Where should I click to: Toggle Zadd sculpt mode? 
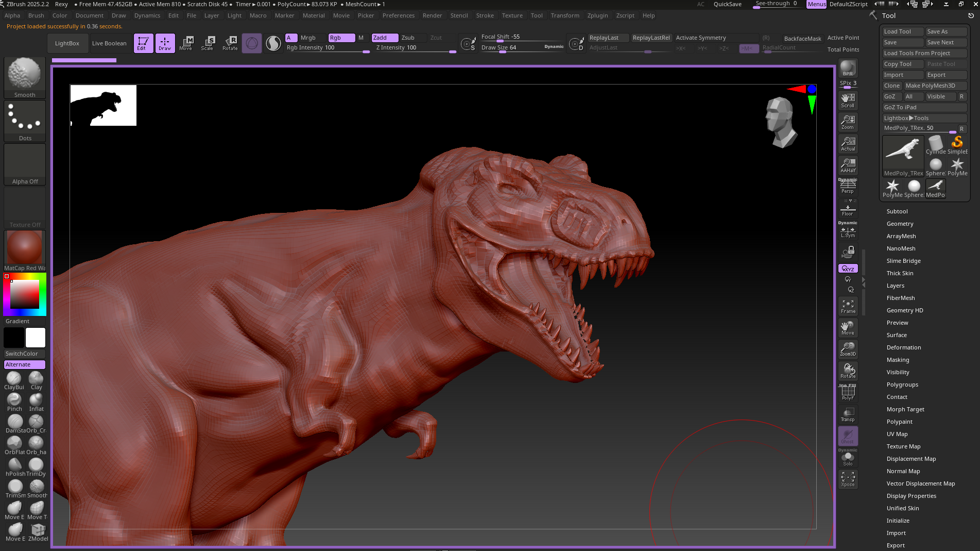click(385, 38)
